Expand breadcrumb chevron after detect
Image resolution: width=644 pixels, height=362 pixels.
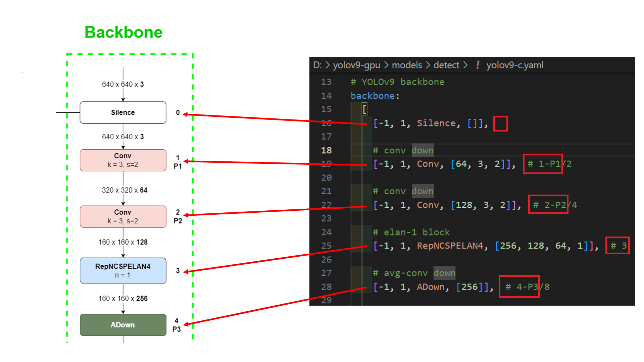pos(465,65)
